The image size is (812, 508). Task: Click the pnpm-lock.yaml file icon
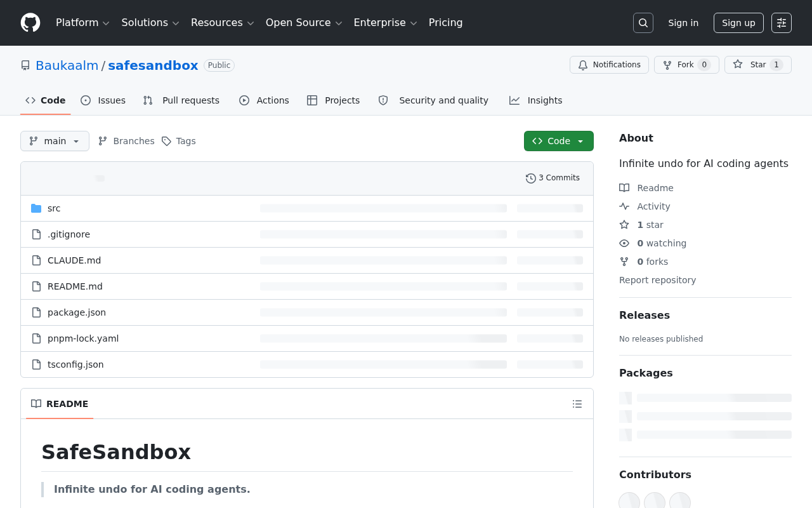coord(36,338)
